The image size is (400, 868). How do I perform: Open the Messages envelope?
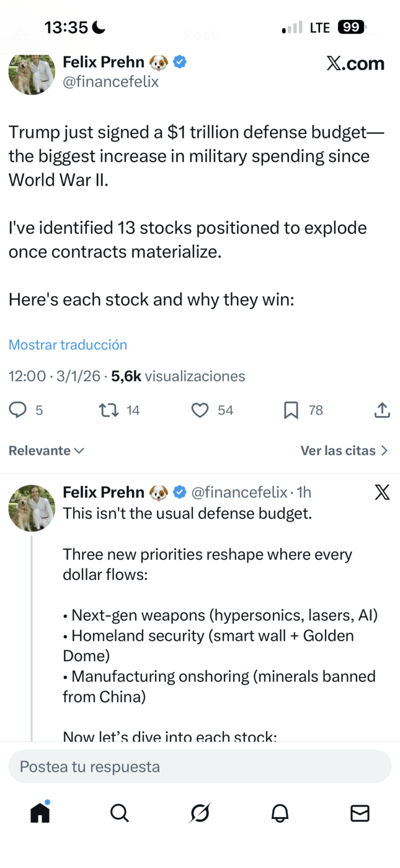coord(360,812)
